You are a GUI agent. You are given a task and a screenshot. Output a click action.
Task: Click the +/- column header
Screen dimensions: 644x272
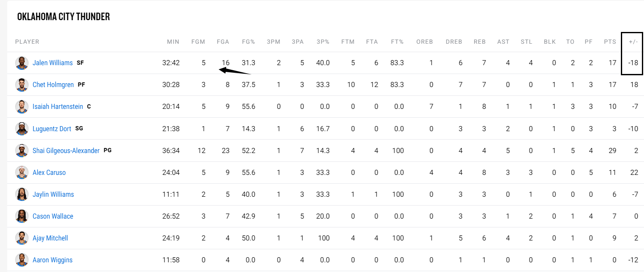click(633, 42)
